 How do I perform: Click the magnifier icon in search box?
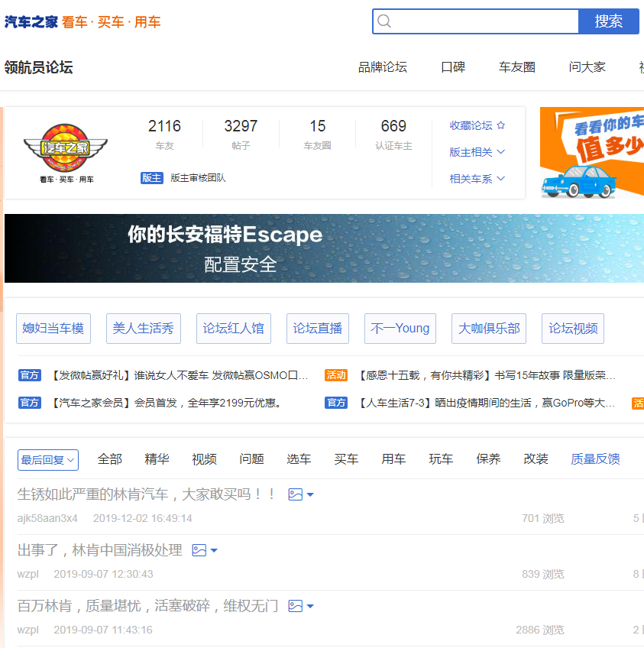pos(383,21)
